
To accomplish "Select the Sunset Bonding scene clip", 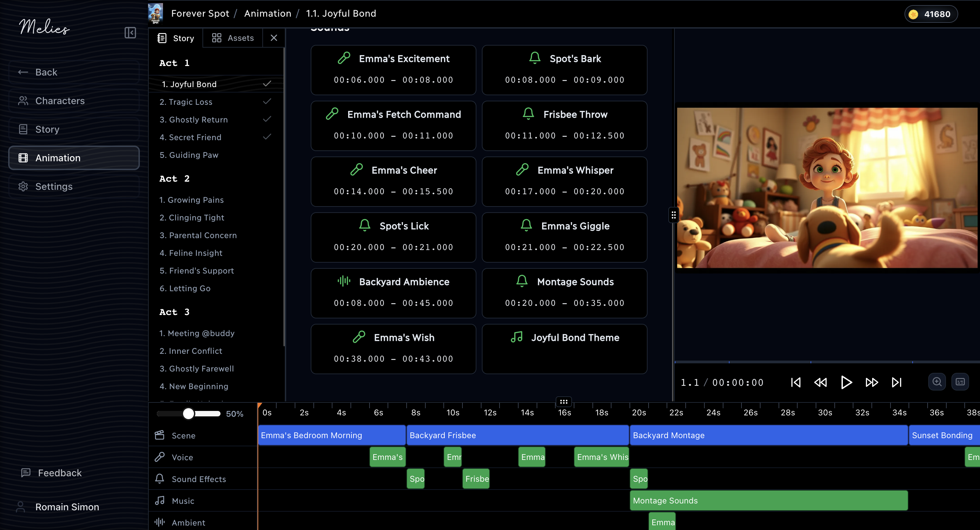I will [945, 435].
